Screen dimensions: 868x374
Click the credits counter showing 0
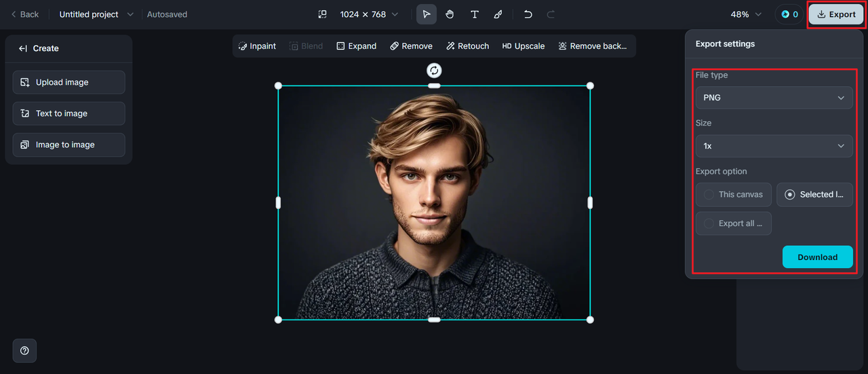pyautogui.click(x=789, y=14)
